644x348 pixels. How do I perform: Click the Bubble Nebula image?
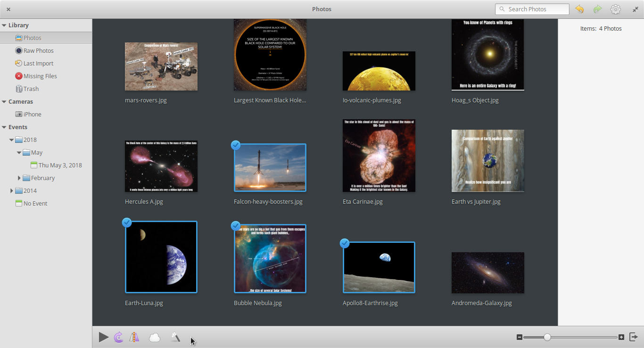point(270,258)
